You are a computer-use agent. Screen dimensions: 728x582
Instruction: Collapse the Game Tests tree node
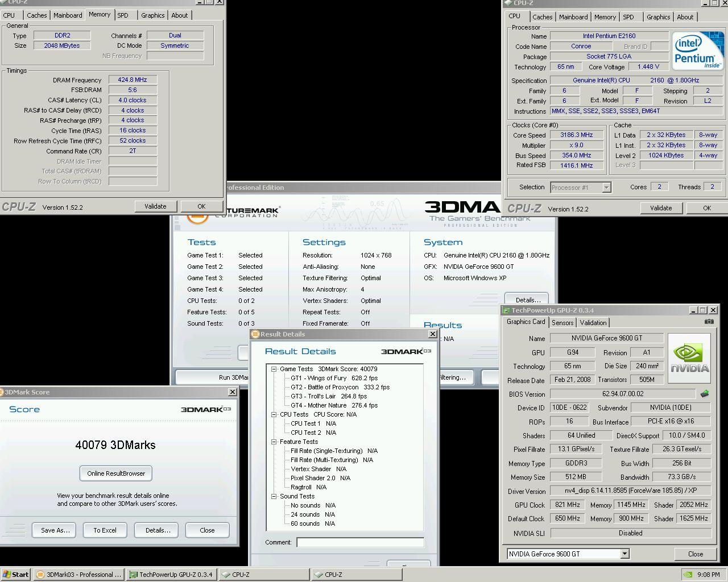[274, 369]
